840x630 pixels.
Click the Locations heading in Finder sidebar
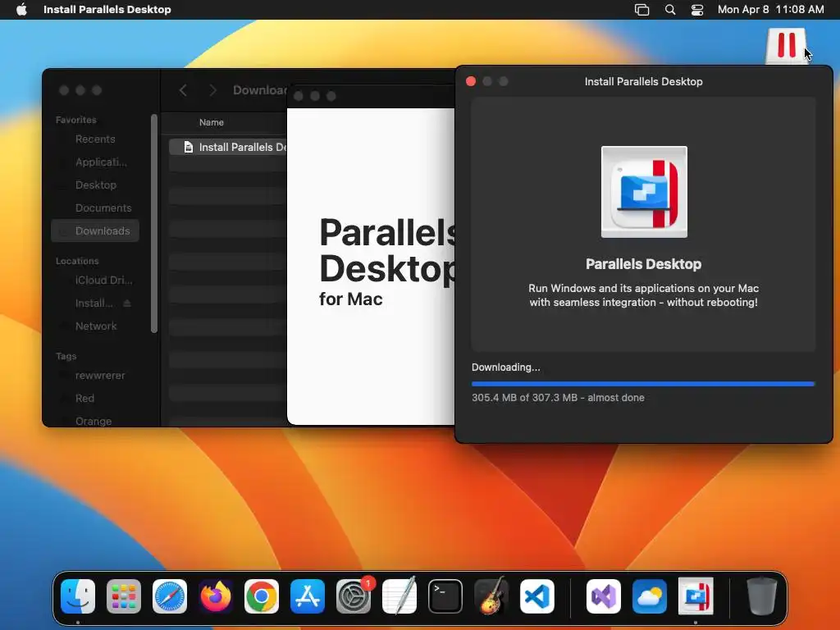point(77,261)
